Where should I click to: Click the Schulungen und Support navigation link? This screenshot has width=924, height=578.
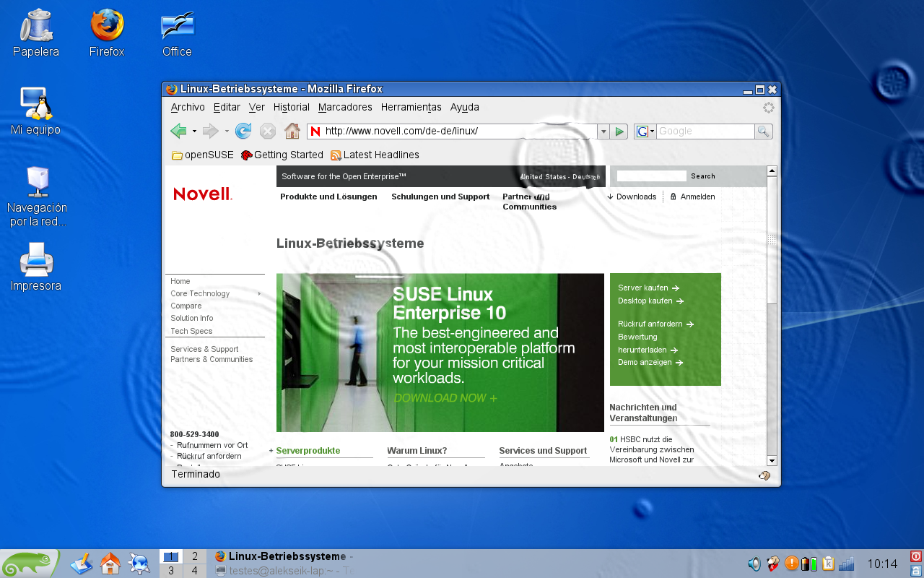(440, 197)
